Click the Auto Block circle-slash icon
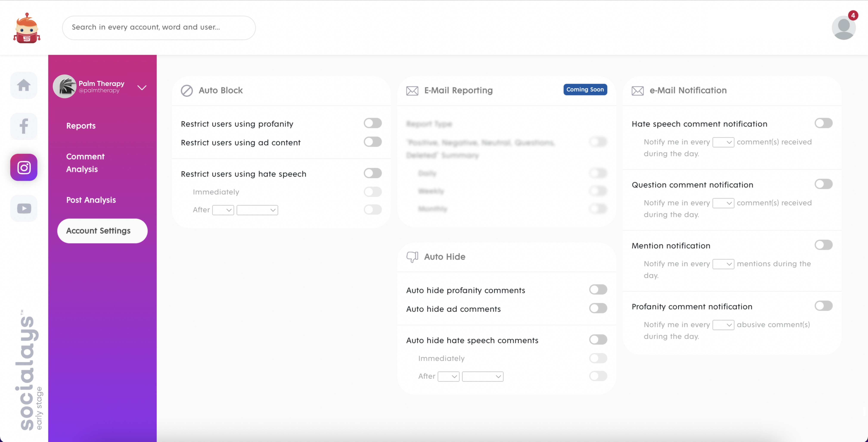Image resolution: width=868 pixels, height=442 pixels. pyautogui.click(x=187, y=90)
